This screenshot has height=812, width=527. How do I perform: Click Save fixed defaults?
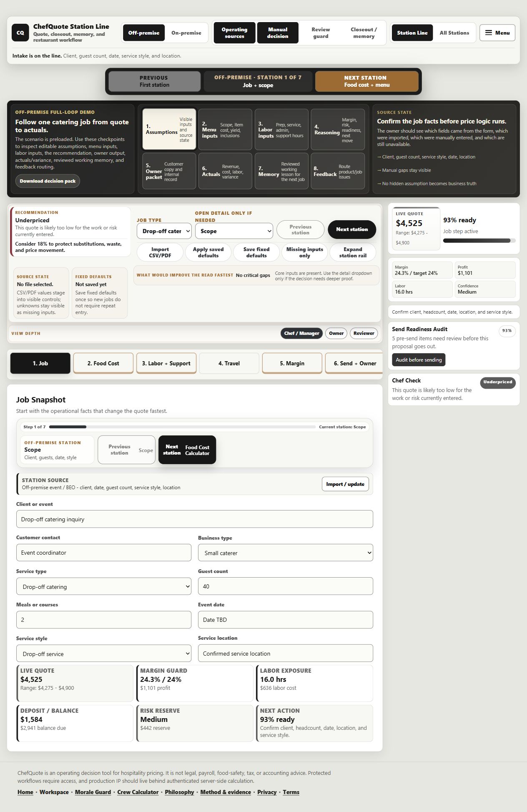tap(256, 252)
